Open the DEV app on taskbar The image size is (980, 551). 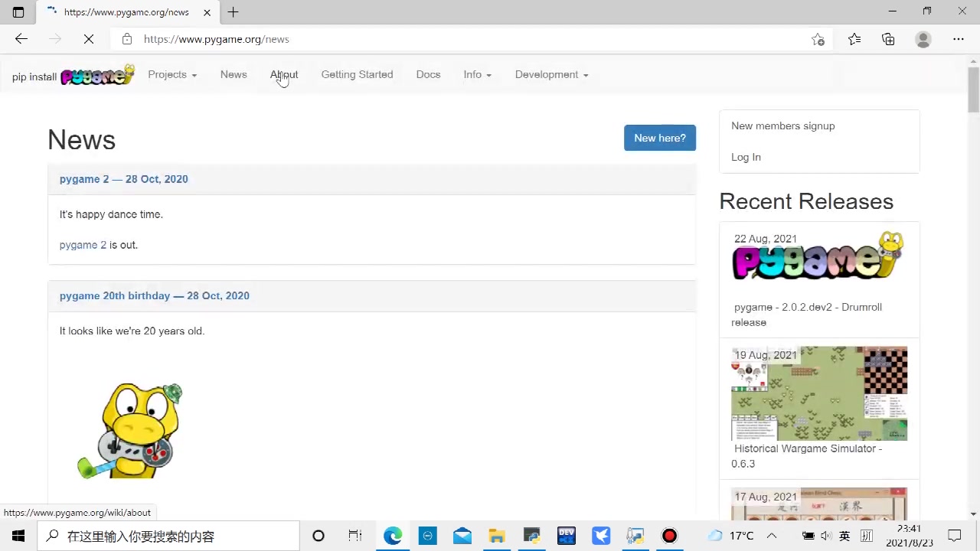(567, 536)
